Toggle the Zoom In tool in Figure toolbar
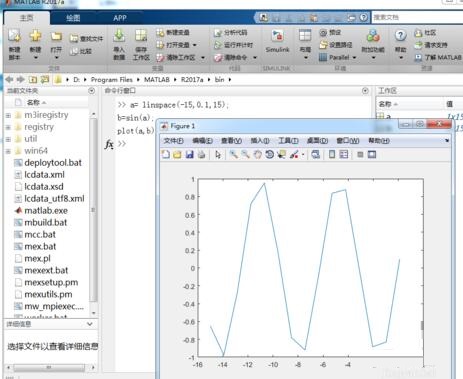Viewport: 463px width, 379px height. 234,154
